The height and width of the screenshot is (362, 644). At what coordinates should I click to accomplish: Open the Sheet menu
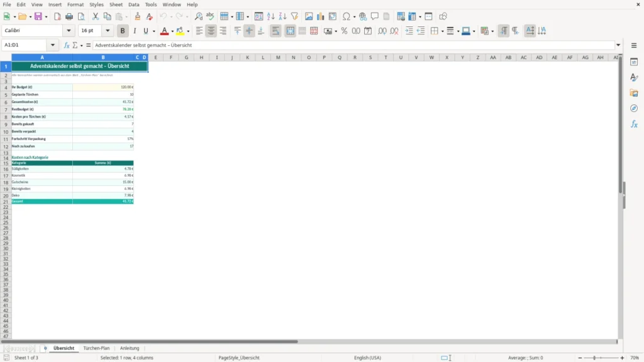(116, 4)
